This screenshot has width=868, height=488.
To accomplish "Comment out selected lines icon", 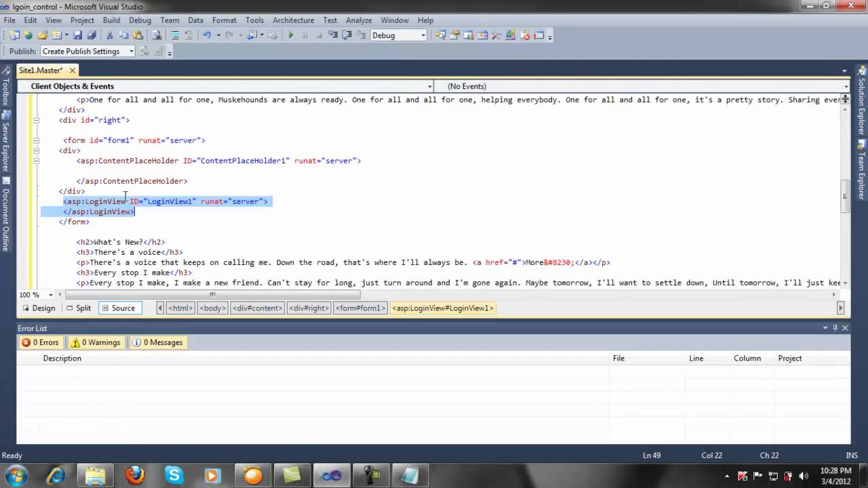I will [174, 35].
